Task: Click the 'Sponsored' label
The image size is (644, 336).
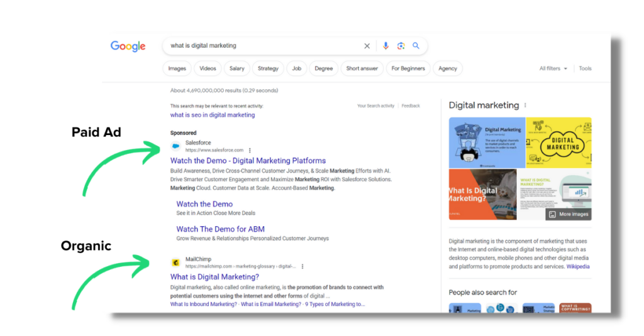Action: click(183, 133)
